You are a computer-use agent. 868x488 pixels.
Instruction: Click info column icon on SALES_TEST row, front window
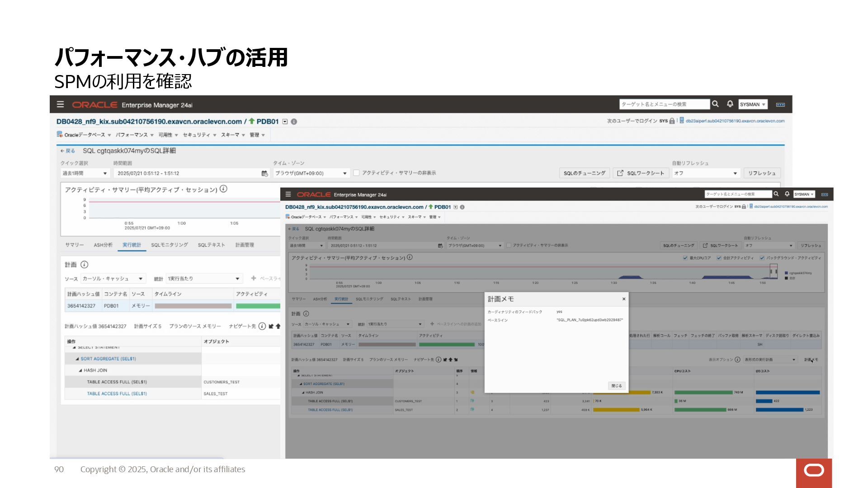(x=472, y=410)
